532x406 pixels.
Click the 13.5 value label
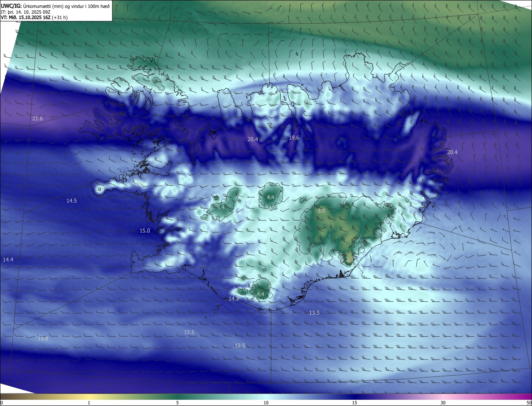(x=314, y=313)
